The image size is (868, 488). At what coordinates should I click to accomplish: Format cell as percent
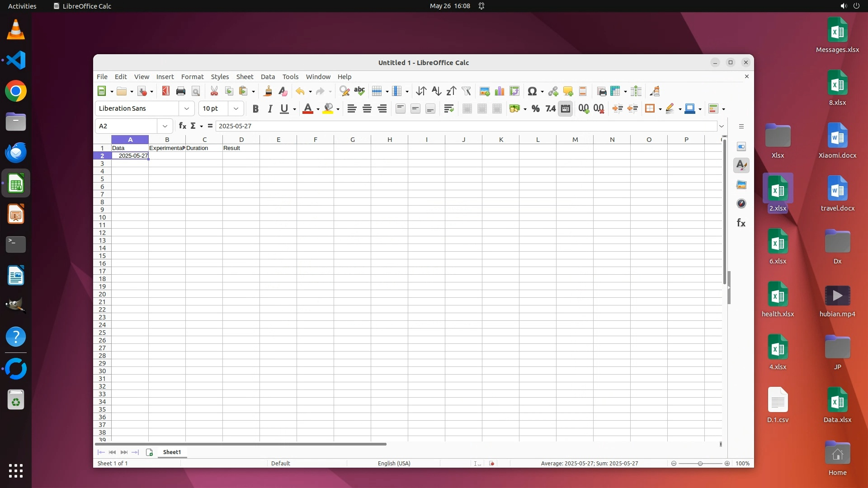[x=536, y=108]
